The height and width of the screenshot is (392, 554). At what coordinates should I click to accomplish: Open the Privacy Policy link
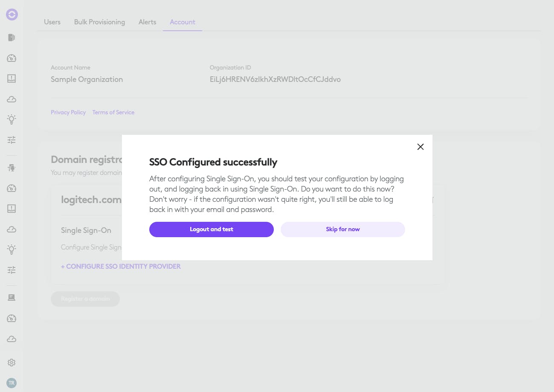coord(68,113)
